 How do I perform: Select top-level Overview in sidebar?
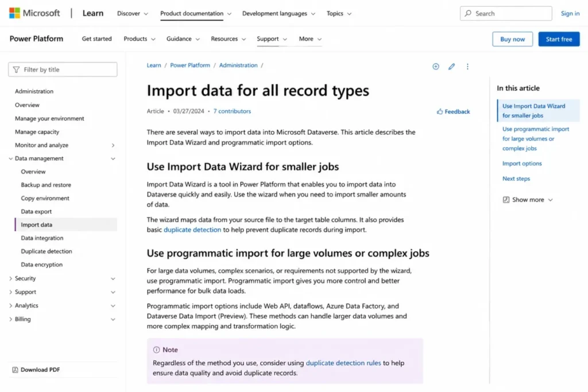[27, 105]
